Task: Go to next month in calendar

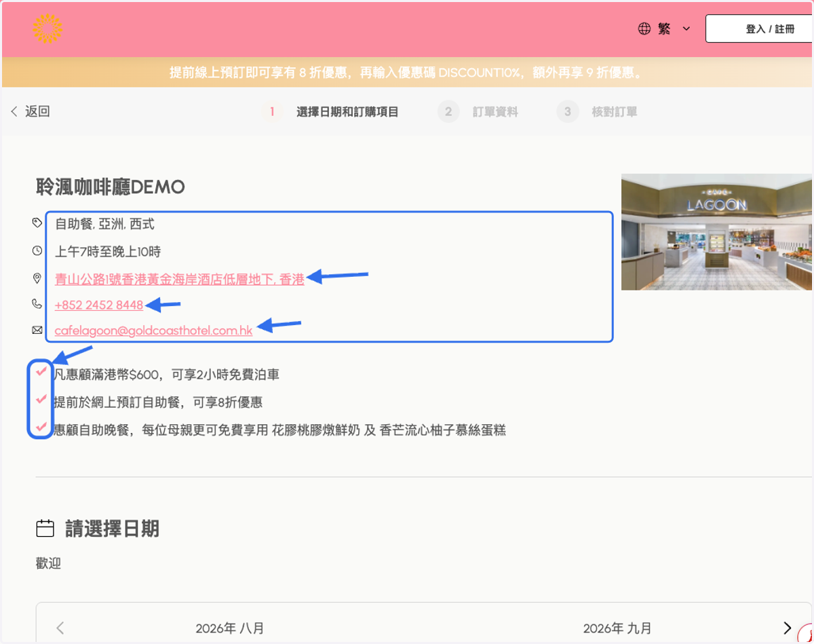Action: tap(787, 628)
